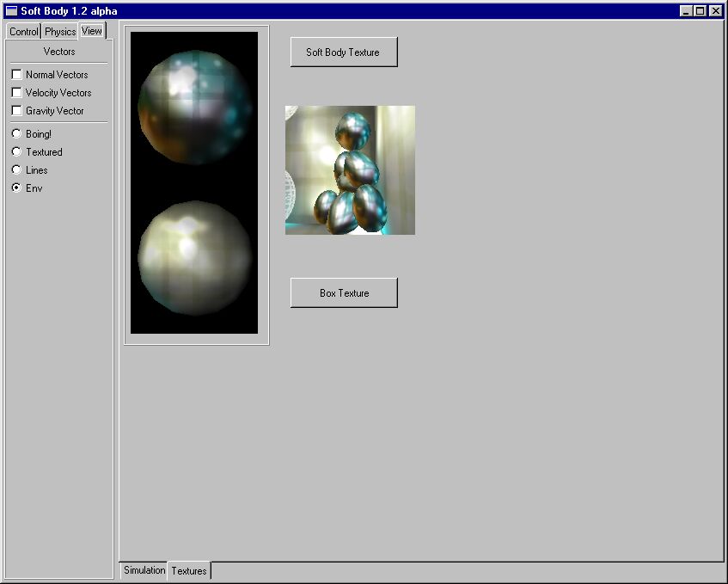Screen dimensions: 728x584
Task: Check the Gravity Vector option
Action: tap(17, 111)
